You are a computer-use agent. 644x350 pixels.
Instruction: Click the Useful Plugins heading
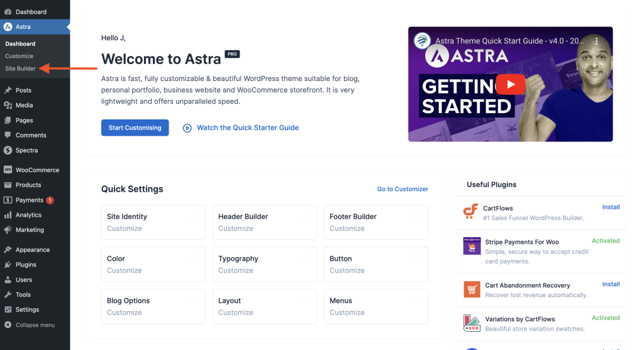pyautogui.click(x=492, y=185)
